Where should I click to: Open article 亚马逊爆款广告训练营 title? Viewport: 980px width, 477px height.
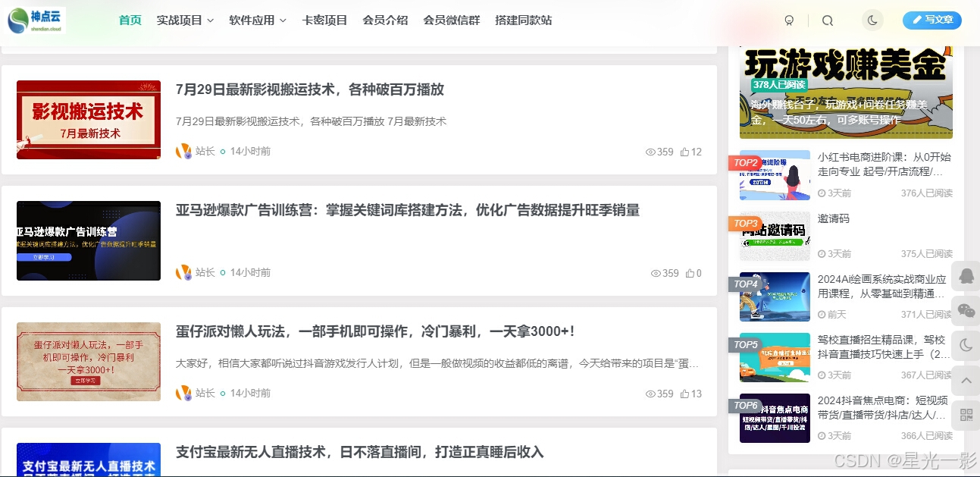click(408, 210)
